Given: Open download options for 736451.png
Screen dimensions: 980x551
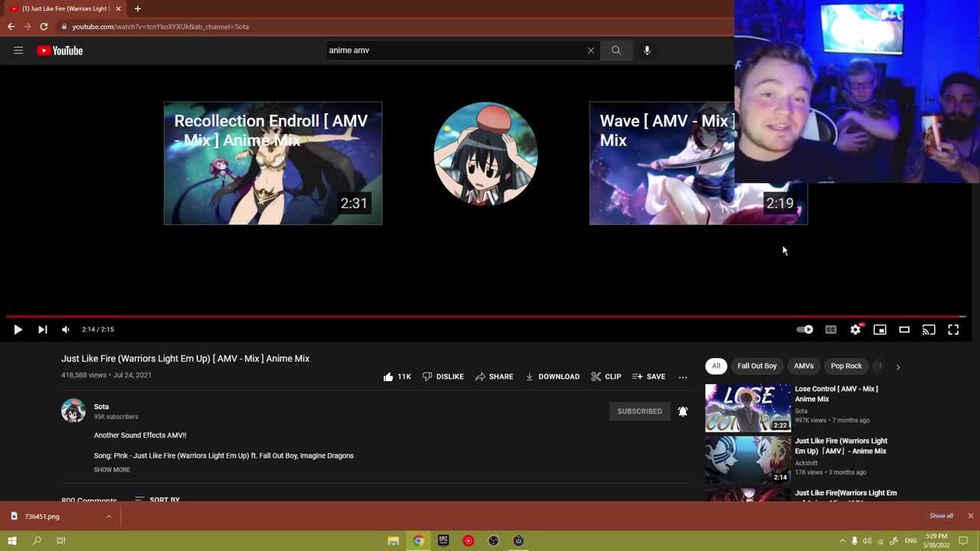Looking at the screenshot, I should coord(109,517).
